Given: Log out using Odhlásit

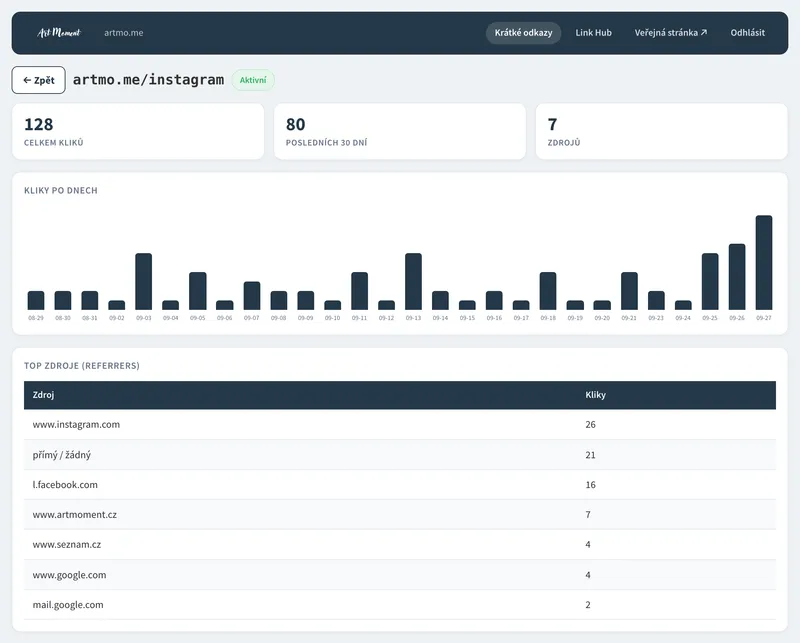Looking at the screenshot, I should pos(747,33).
